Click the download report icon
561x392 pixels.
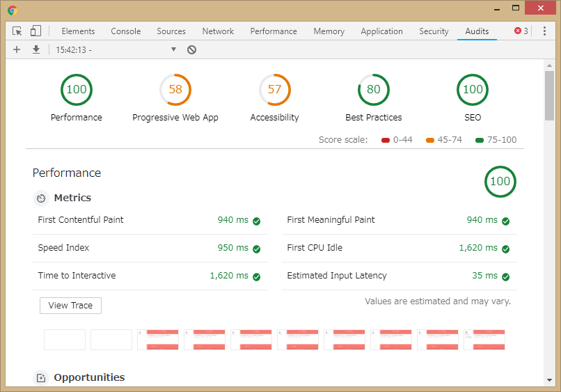click(36, 49)
